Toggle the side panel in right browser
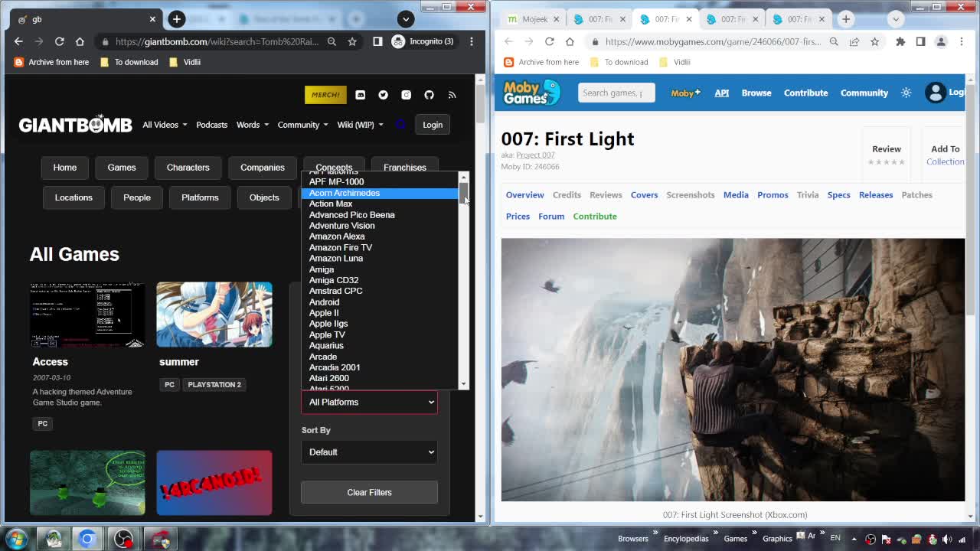Viewport: 980px width, 551px height. click(x=920, y=41)
